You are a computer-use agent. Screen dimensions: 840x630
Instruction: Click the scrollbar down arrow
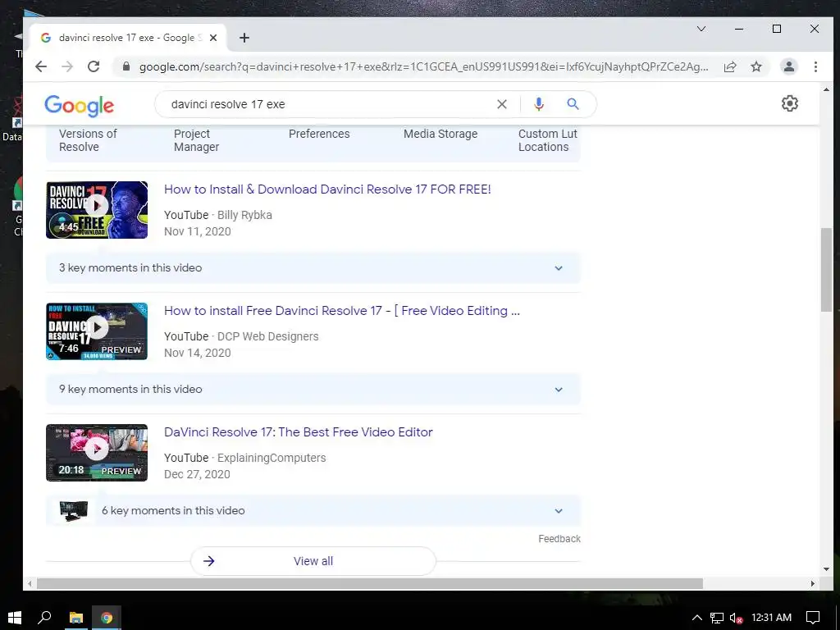click(x=826, y=569)
